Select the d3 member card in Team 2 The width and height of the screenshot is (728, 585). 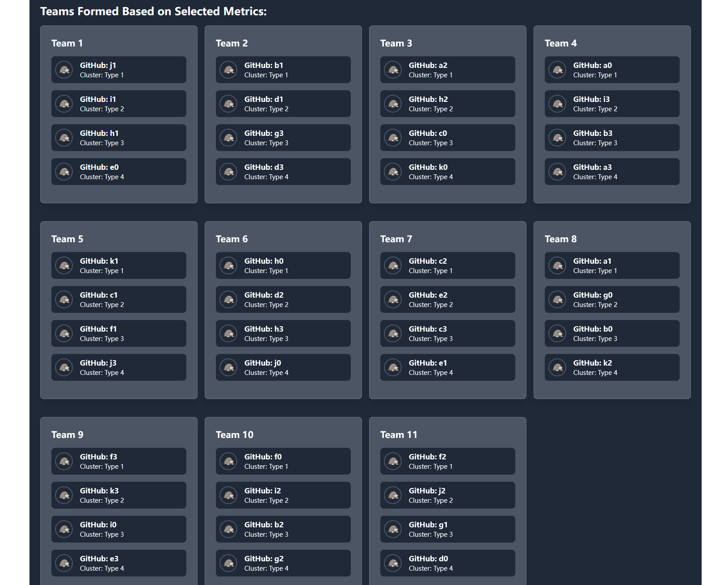[283, 172]
